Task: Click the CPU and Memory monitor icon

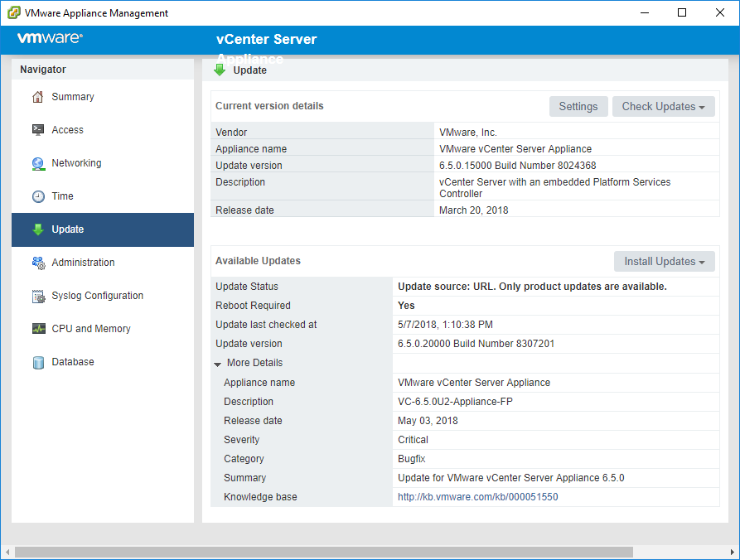Action: 38,328
